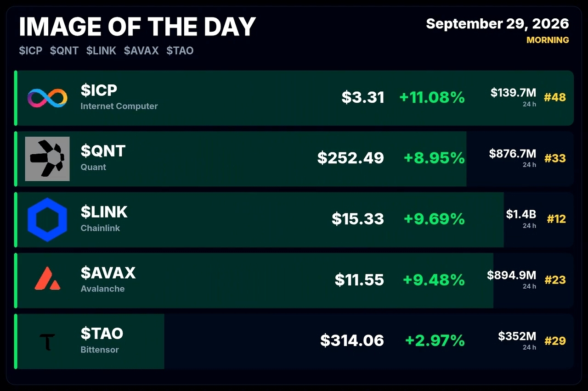Click the Internet Computer infinity logo
This screenshot has height=391, width=588.
pyautogui.click(x=47, y=98)
